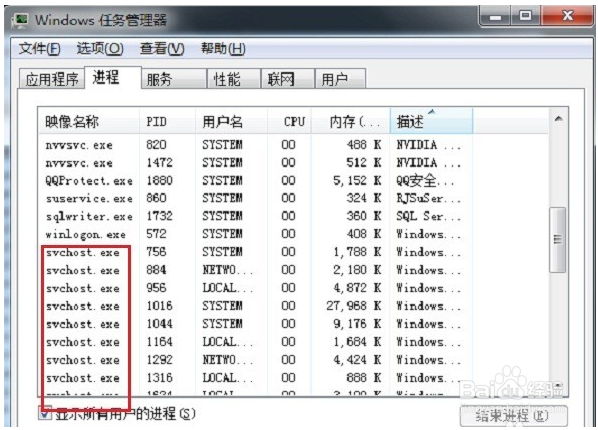Viewport: 598px width, 430px height.
Task: Open the 查看(V) menu
Action: pos(162,49)
